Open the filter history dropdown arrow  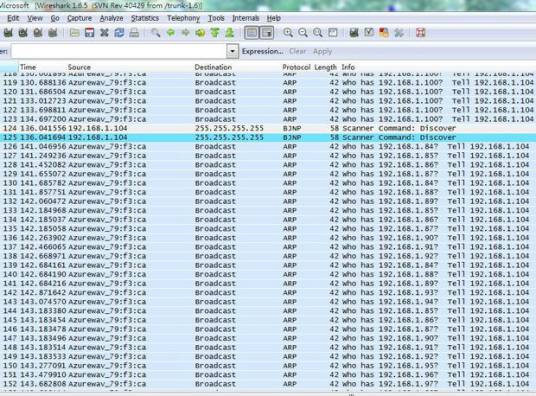pyautogui.click(x=232, y=51)
